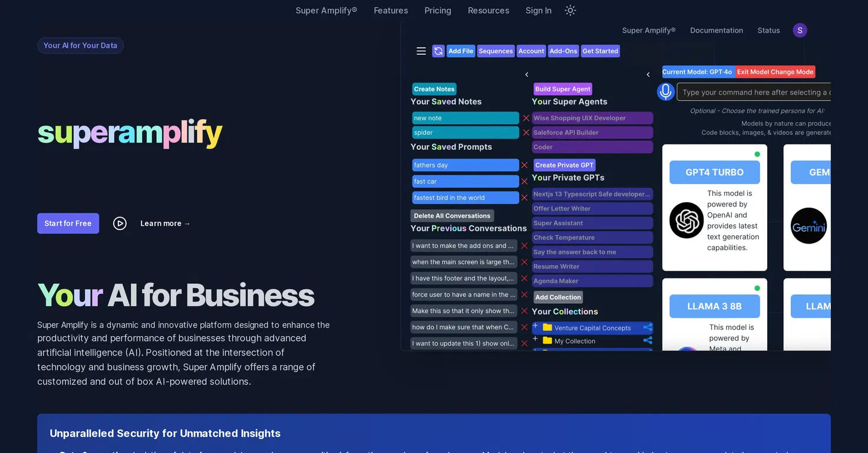Click Create Private GPT button
Viewport: 868px width, 453px height.
coord(565,165)
